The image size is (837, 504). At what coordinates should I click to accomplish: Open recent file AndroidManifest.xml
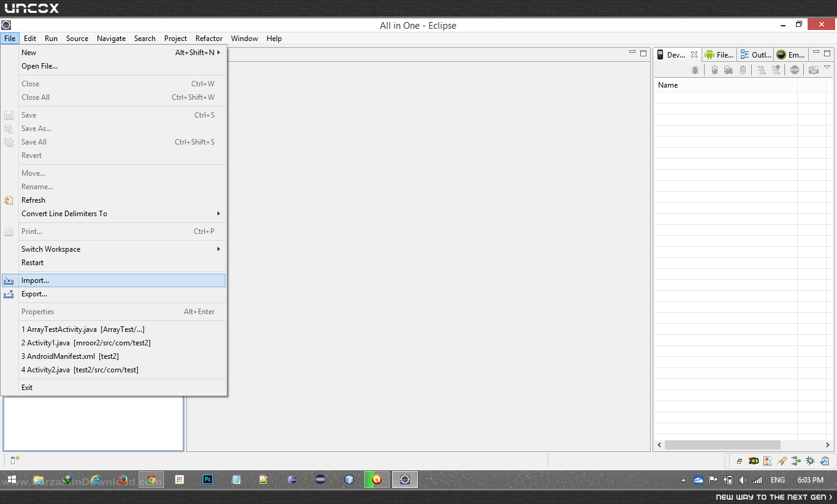[114, 356]
